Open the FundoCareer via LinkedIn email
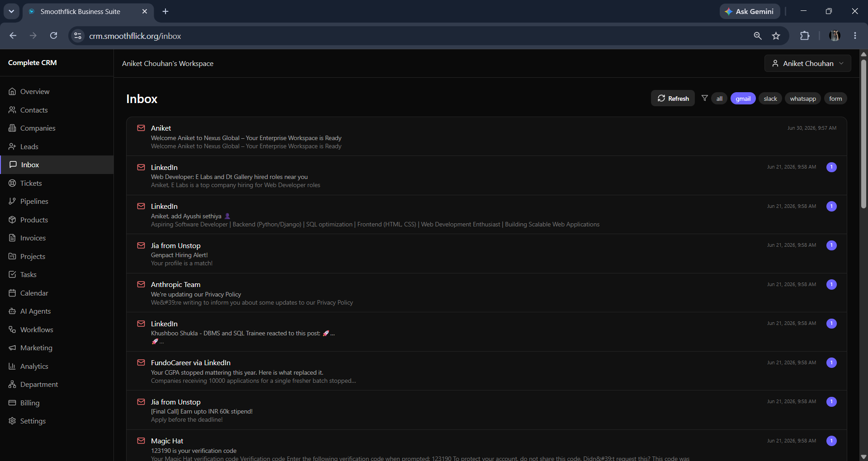 tap(486, 371)
